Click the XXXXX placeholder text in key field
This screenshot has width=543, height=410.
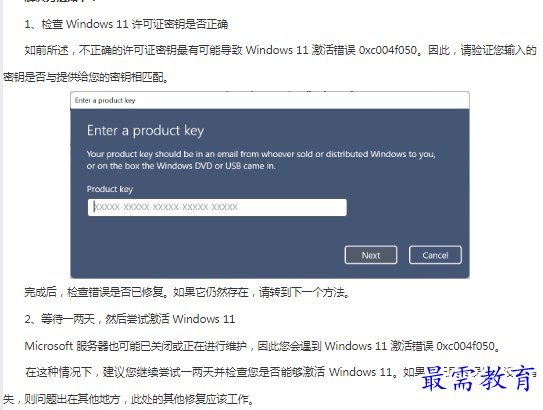[166, 207]
